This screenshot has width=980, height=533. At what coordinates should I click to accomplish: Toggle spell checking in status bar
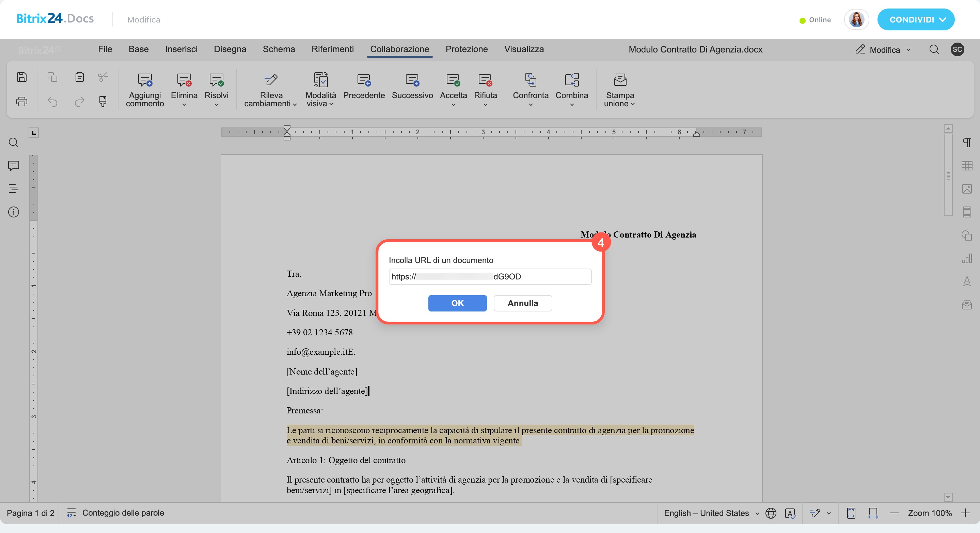coord(790,513)
